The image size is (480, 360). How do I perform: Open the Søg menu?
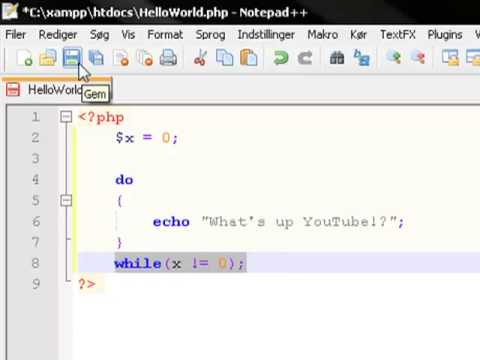(x=99, y=35)
